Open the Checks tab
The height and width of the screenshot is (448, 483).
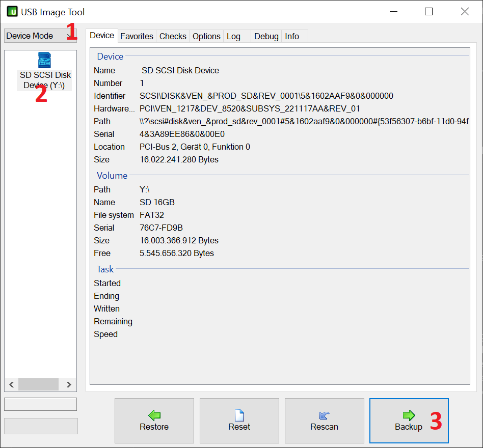pos(173,36)
